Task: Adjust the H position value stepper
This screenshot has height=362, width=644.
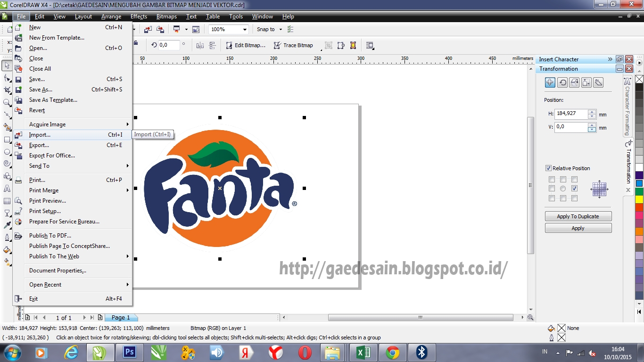Action: coord(592,114)
